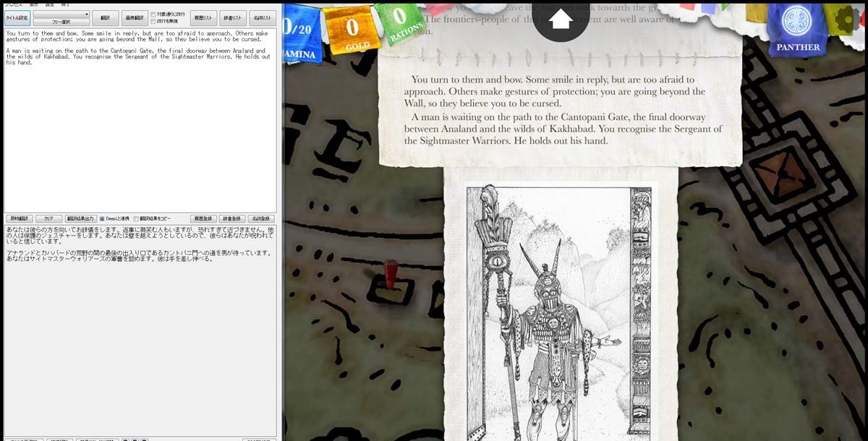This screenshot has height=441, width=868.
Task: Click the red player pawn on map
Action: [x=391, y=275]
